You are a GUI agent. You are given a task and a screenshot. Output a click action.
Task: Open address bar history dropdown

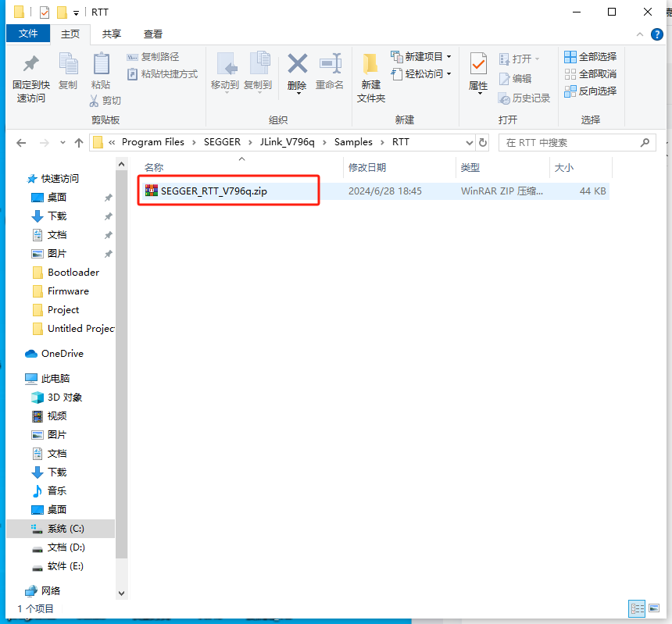tap(470, 143)
